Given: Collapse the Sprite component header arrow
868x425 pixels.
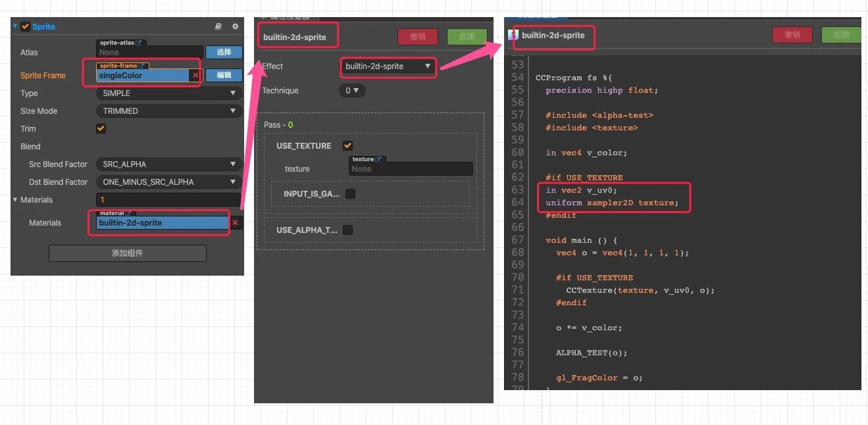Looking at the screenshot, I should [15, 27].
